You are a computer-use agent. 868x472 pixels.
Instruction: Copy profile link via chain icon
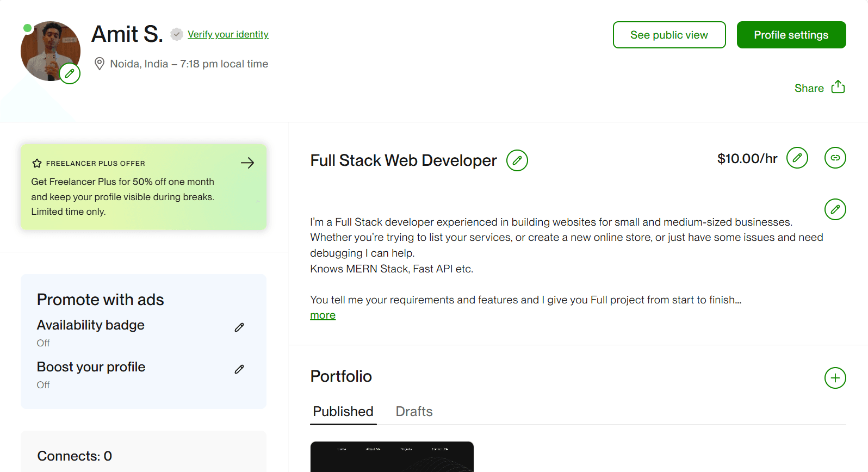pyautogui.click(x=835, y=158)
